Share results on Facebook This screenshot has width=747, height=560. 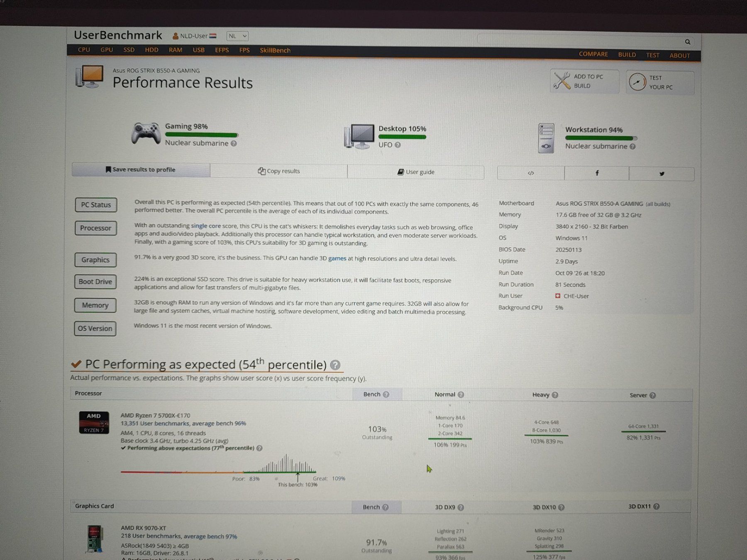597,173
